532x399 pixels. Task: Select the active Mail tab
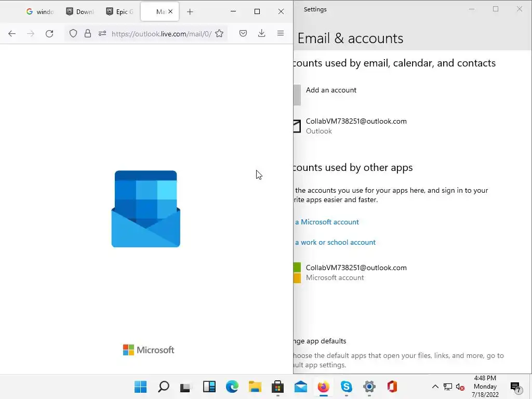click(x=160, y=12)
